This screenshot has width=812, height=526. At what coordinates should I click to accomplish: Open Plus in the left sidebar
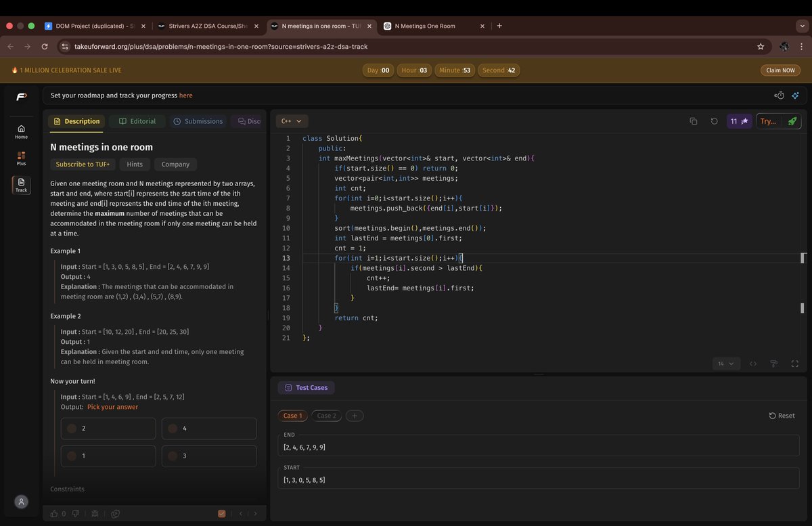click(22, 158)
